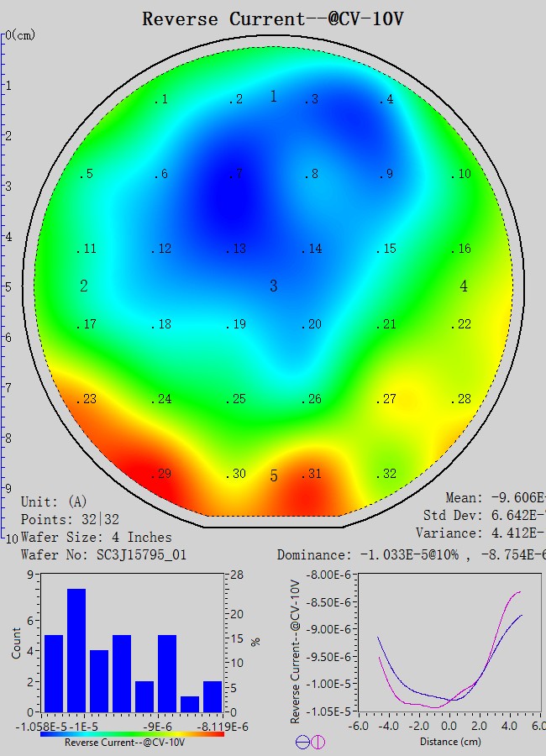Click the Std Dev statistic readout
The height and width of the screenshot is (756, 546).
tap(484, 515)
